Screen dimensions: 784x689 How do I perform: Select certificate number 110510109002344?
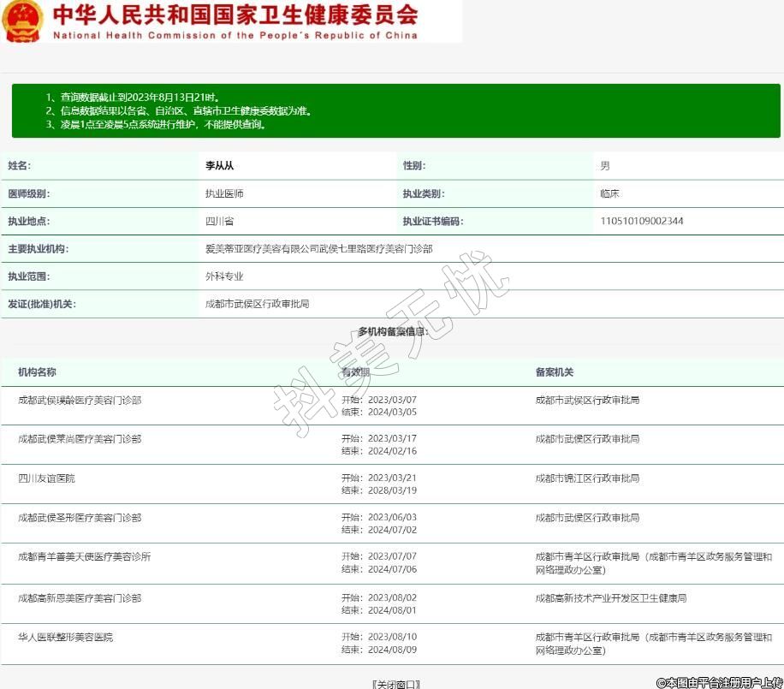click(641, 221)
